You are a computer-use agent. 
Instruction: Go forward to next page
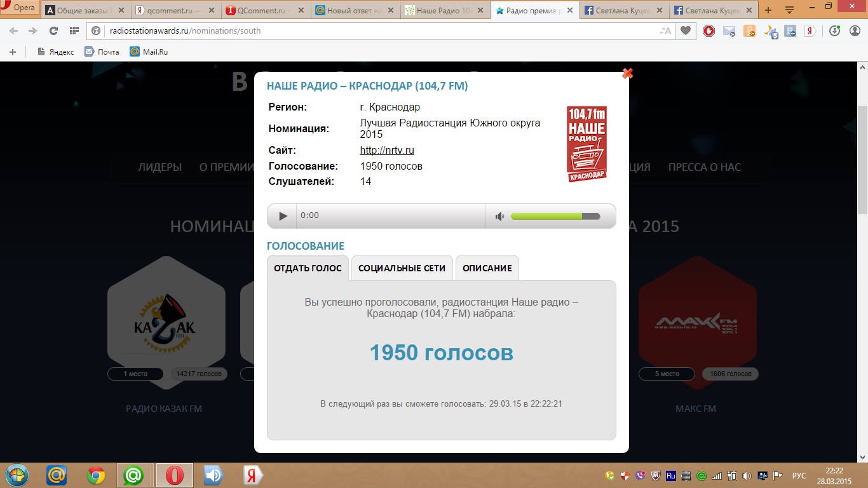[33, 31]
